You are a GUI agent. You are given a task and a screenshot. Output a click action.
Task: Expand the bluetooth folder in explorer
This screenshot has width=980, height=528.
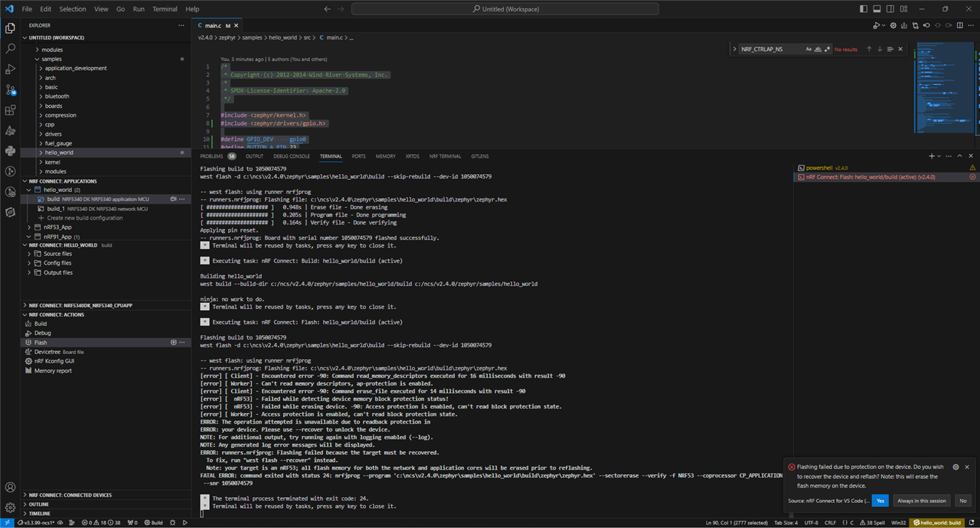57,96
